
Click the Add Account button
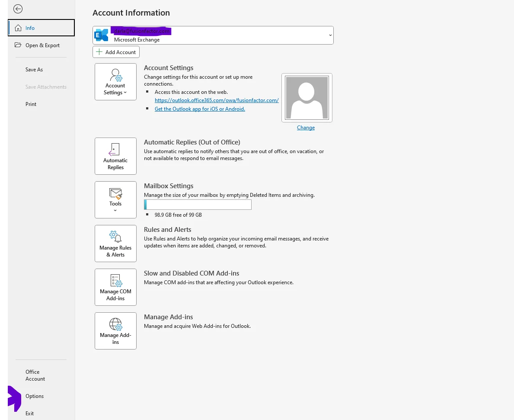[116, 52]
